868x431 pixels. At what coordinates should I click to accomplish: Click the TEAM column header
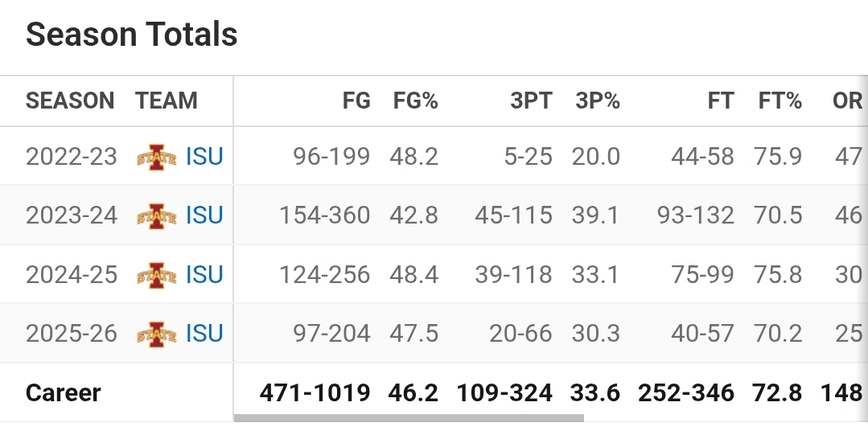[167, 101]
